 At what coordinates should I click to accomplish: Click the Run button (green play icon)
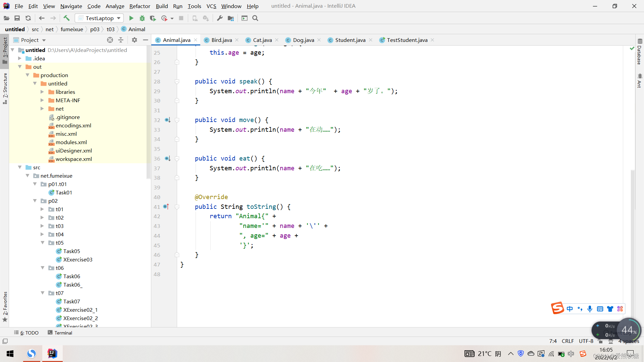click(131, 18)
